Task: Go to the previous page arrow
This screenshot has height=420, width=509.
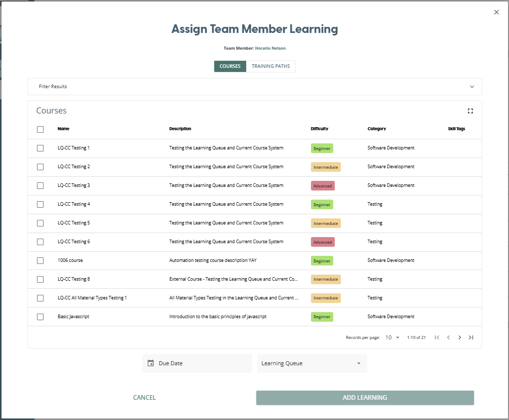Action: tap(448, 337)
